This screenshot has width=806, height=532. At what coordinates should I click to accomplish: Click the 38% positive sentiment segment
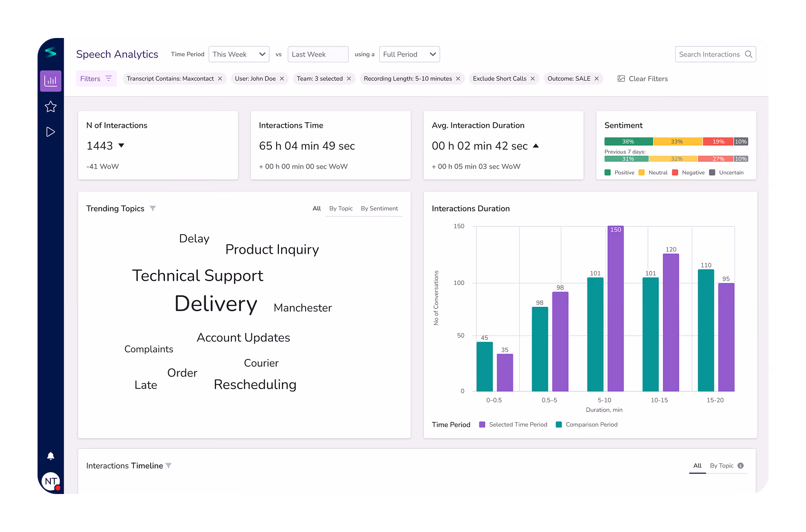pos(629,142)
